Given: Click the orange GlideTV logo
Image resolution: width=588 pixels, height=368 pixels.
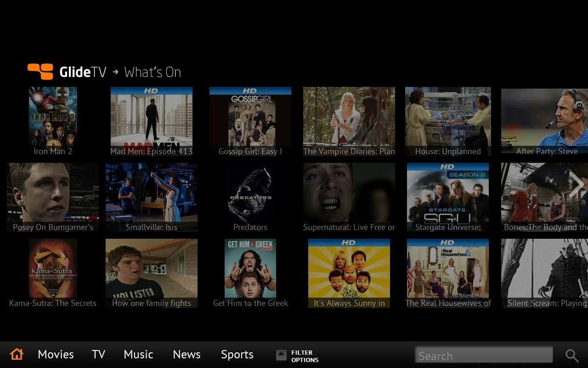Looking at the screenshot, I should tap(40, 71).
